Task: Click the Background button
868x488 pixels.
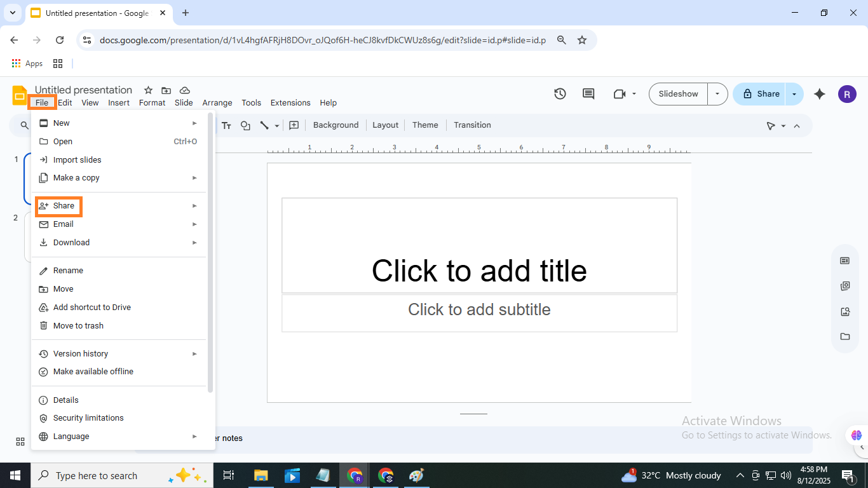Action: pyautogui.click(x=336, y=125)
